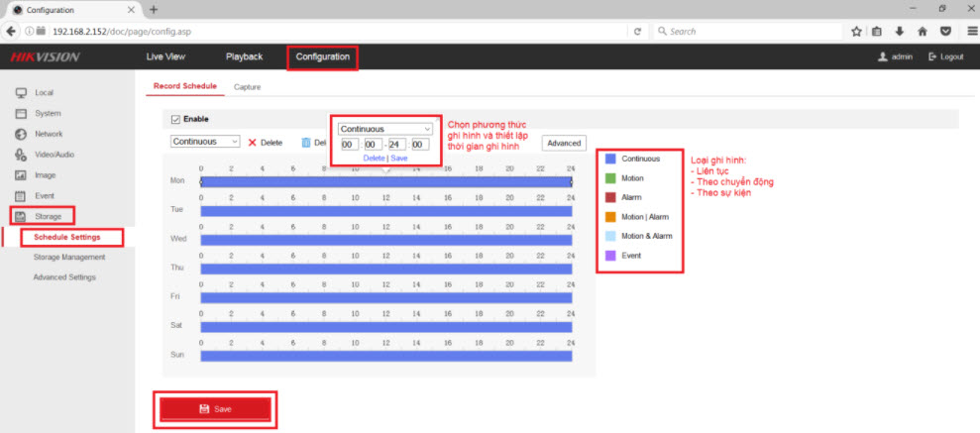Click the red X Delete icon
This screenshot has height=433, width=980.
(x=252, y=143)
